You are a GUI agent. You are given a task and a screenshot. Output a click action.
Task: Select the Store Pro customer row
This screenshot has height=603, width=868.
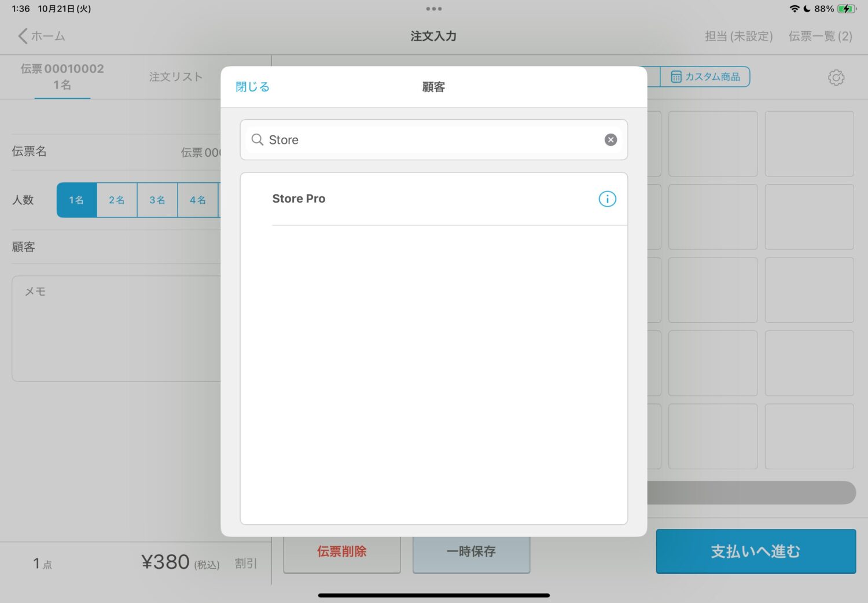point(405,199)
